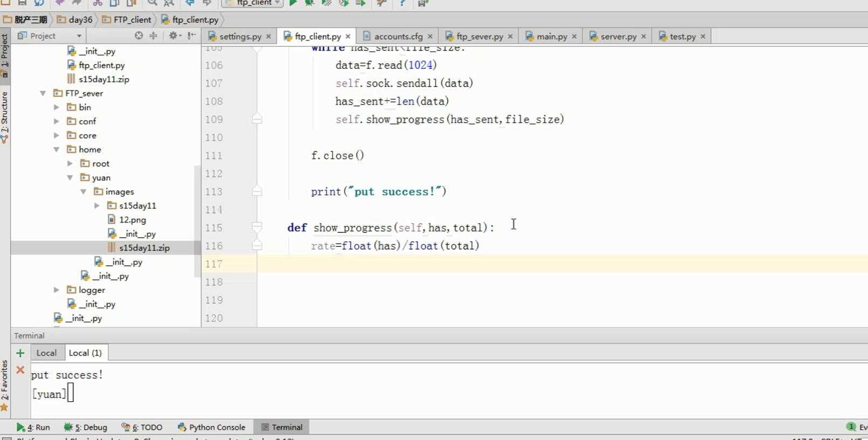Expand the conf folder
The image size is (868, 440).
click(x=56, y=121)
